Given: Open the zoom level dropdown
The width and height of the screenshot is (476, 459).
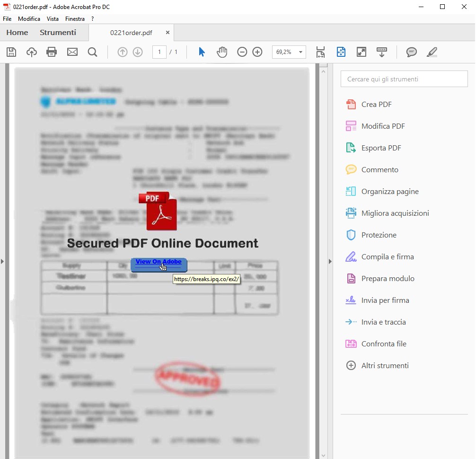Looking at the screenshot, I should click(x=300, y=52).
